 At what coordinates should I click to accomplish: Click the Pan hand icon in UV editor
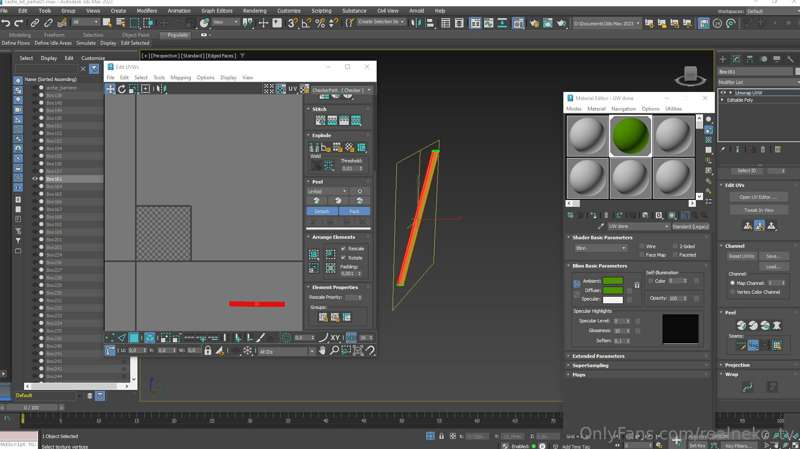click(322, 351)
